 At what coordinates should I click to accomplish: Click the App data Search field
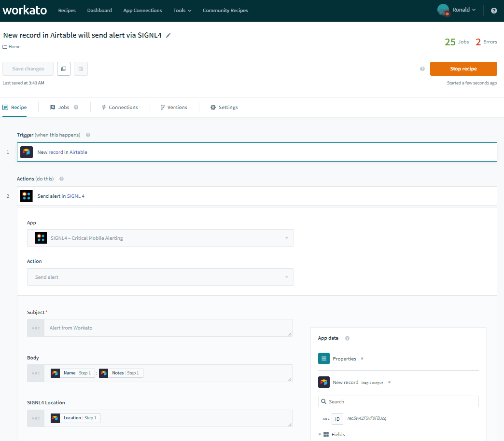pos(398,401)
